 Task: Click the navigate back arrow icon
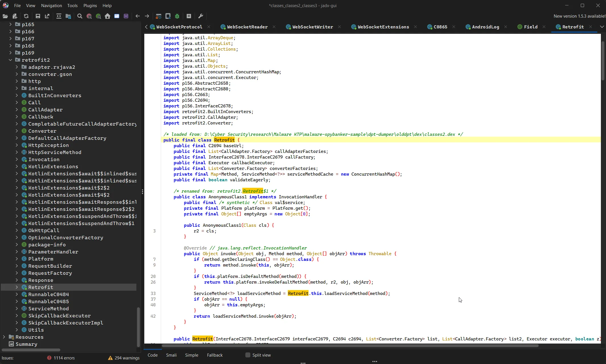point(138,16)
